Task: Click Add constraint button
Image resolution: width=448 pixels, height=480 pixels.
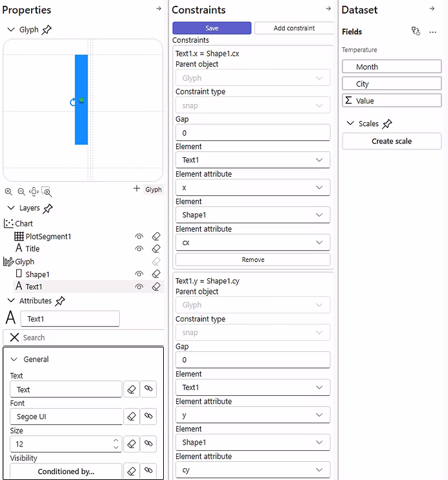Action: click(x=294, y=28)
